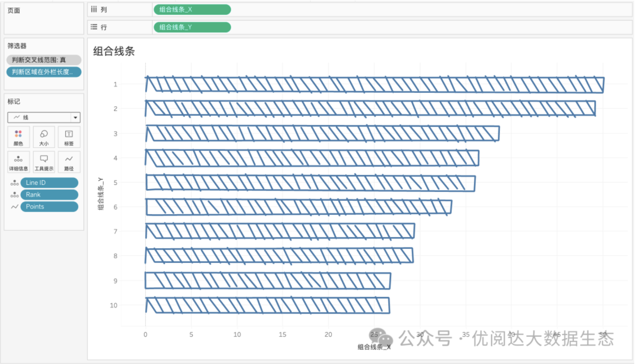The height and width of the screenshot is (364, 635).
Task: Select the Rank pill in marks card
Action: click(49, 195)
